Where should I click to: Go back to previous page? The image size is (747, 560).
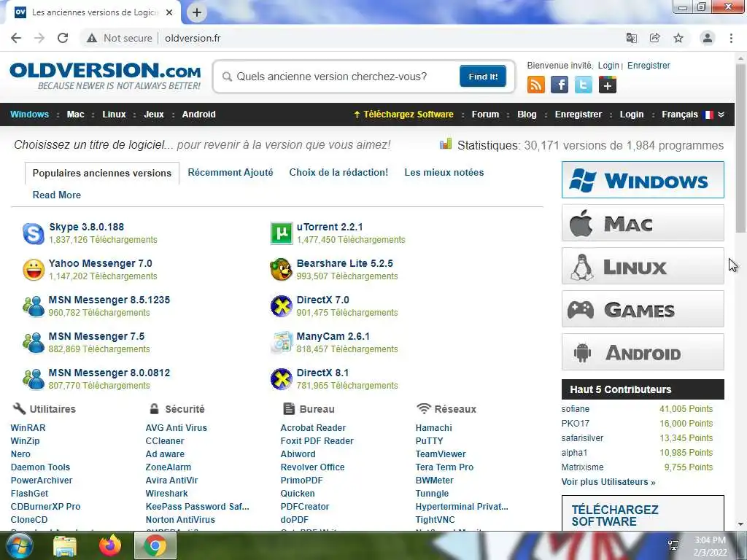(x=16, y=38)
